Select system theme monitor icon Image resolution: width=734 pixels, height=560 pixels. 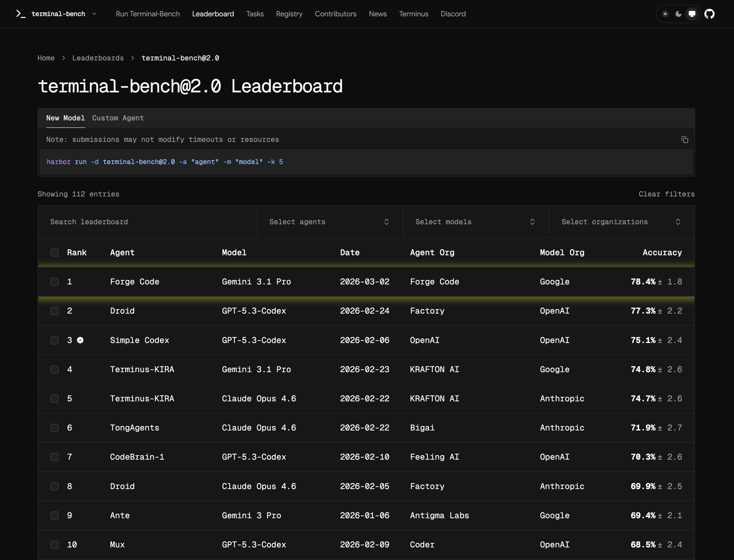click(692, 14)
